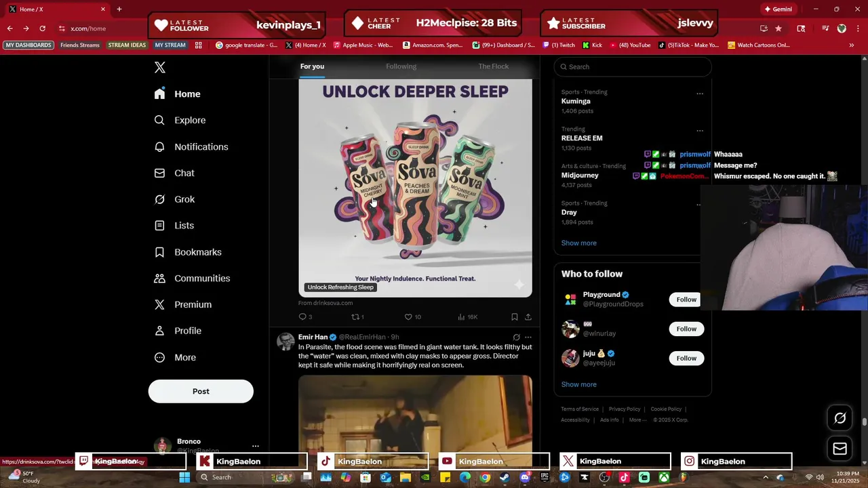Repost the Sova ad post
868x488 pixels.
(357, 317)
